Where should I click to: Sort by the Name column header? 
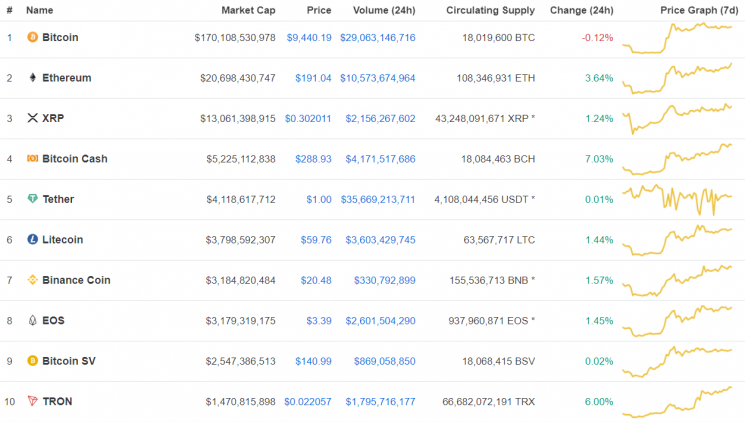click(x=39, y=10)
